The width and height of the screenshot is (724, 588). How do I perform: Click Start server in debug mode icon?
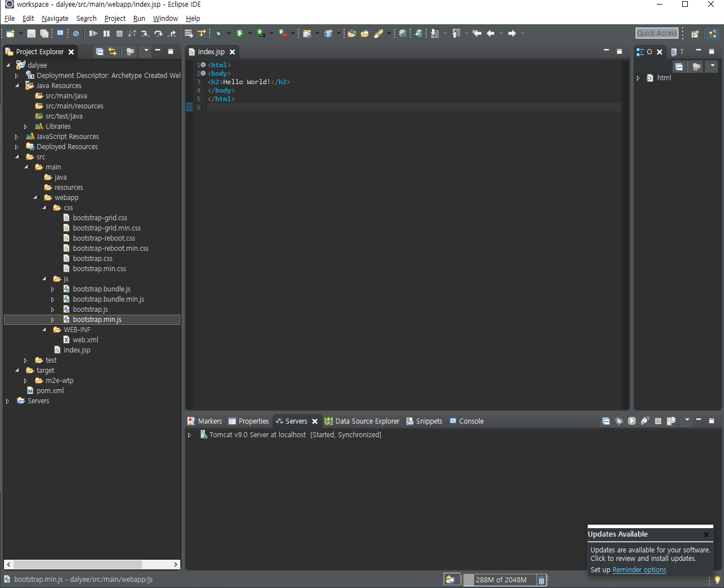click(619, 421)
